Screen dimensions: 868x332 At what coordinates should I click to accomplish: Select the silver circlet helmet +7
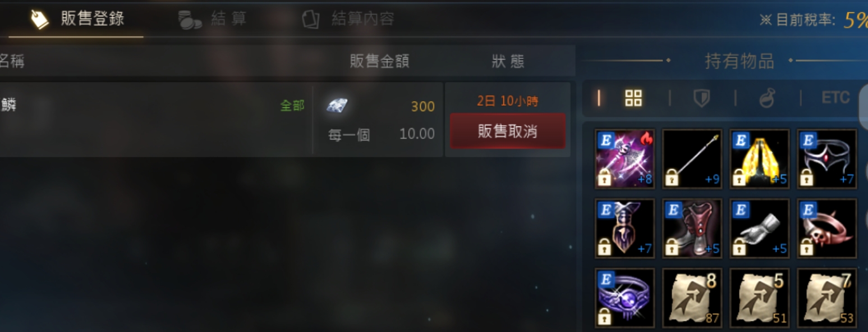tap(827, 159)
